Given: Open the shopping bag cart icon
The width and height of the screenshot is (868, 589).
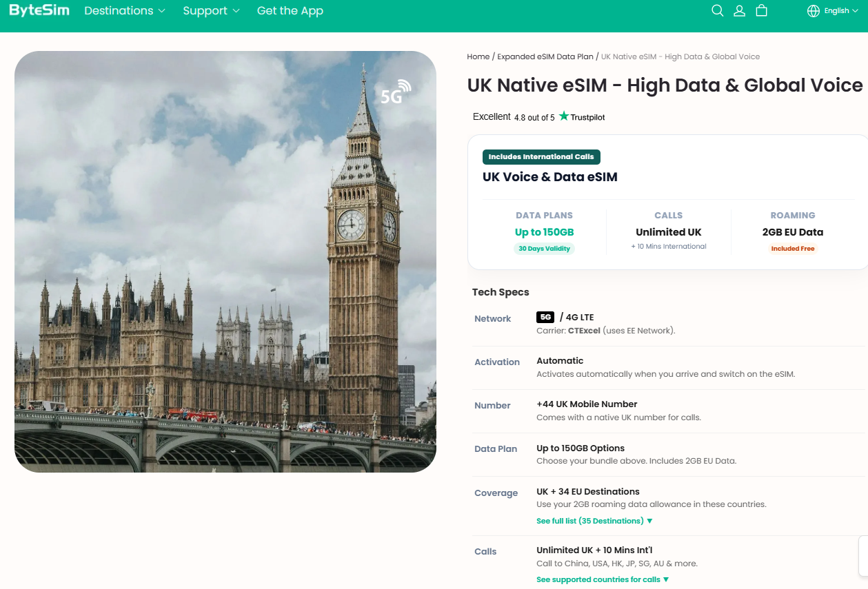Looking at the screenshot, I should click(761, 10).
